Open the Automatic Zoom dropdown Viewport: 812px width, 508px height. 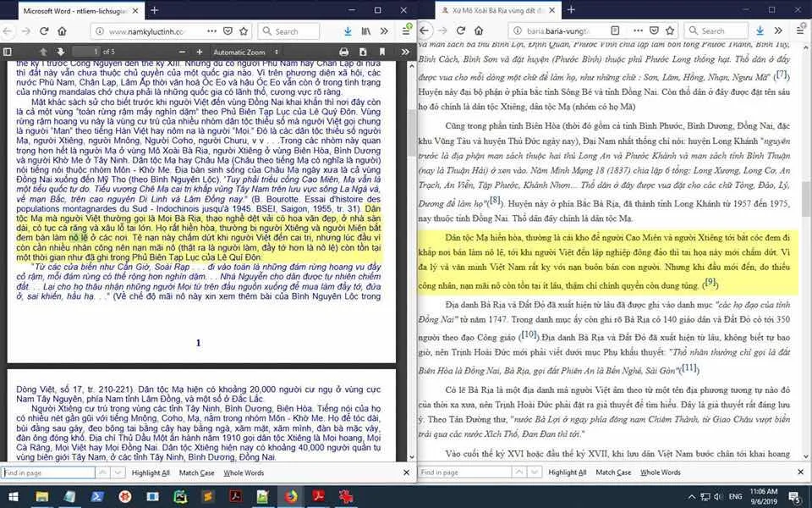tap(246, 52)
